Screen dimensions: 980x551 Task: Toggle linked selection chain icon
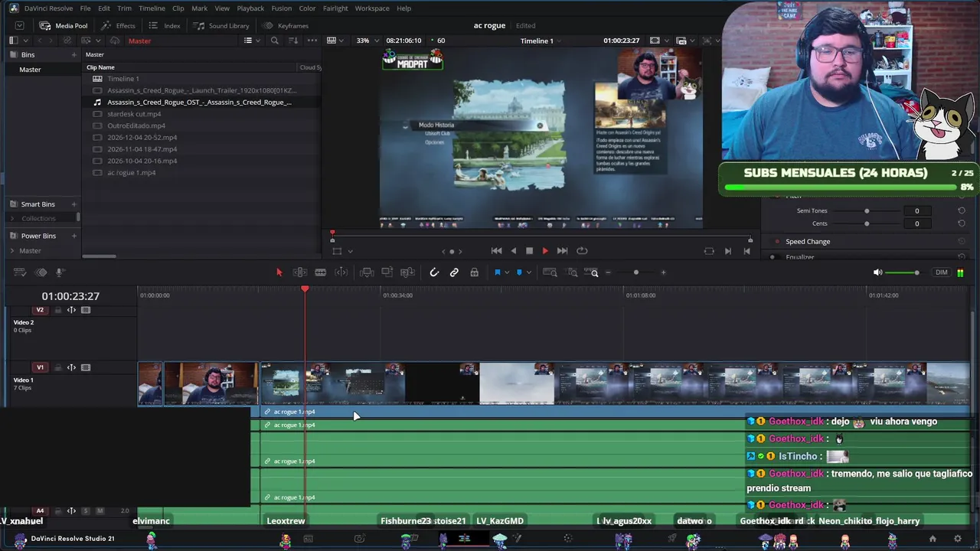pos(454,272)
